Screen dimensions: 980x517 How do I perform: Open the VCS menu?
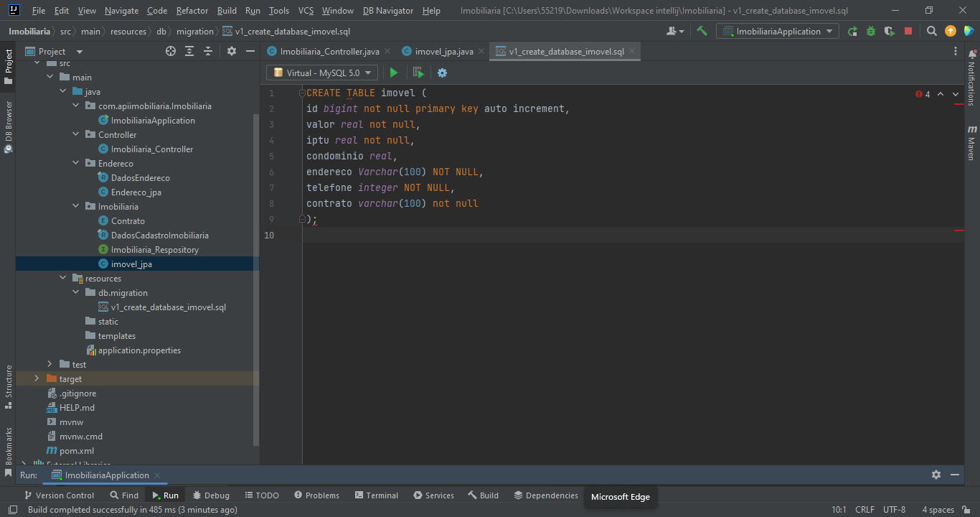306,11
